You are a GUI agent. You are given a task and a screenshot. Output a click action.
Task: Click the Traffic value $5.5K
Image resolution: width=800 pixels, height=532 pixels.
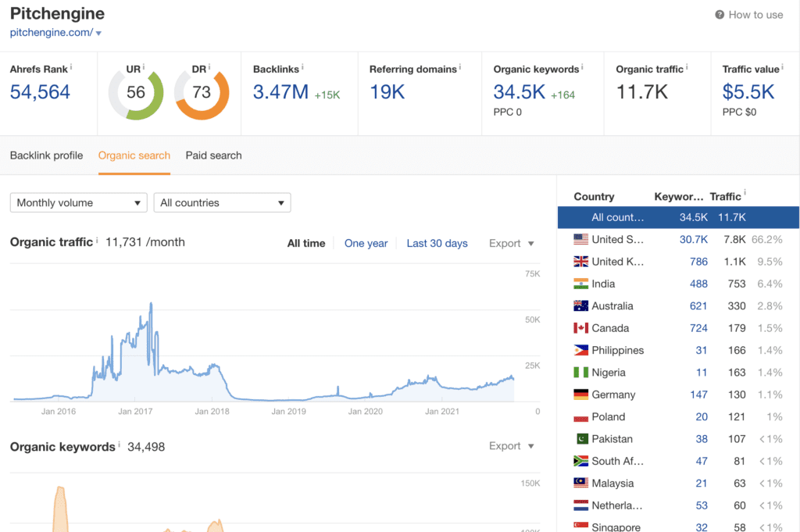[x=748, y=92]
